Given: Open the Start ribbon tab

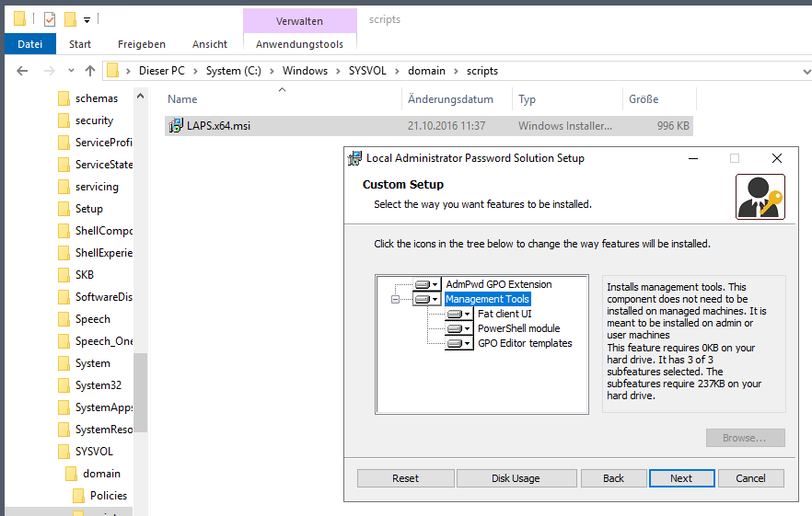Looking at the screenshot, I should click(x=80, y=44).
